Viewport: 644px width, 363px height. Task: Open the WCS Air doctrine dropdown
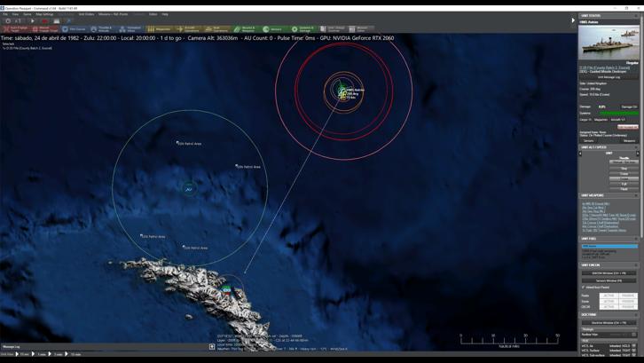pyautogui.click(x=635, y=346)
